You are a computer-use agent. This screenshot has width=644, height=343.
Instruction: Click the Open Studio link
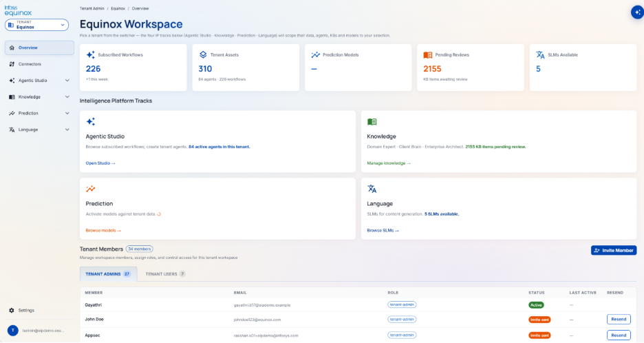tap(100, 163)
